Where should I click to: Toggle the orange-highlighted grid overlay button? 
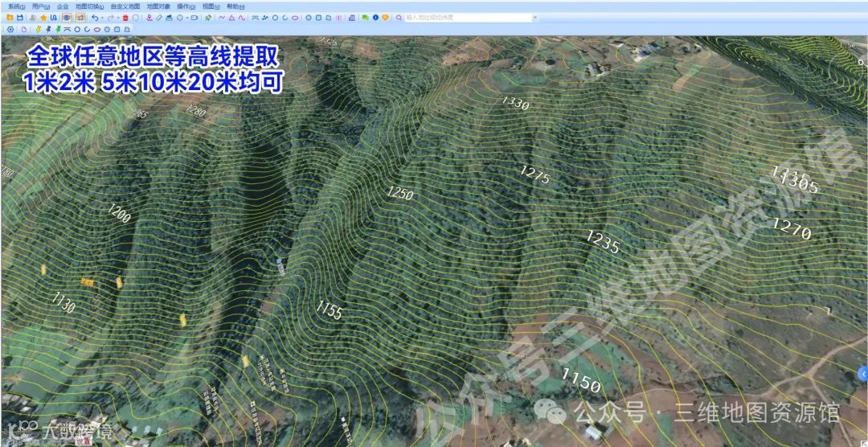80,18
